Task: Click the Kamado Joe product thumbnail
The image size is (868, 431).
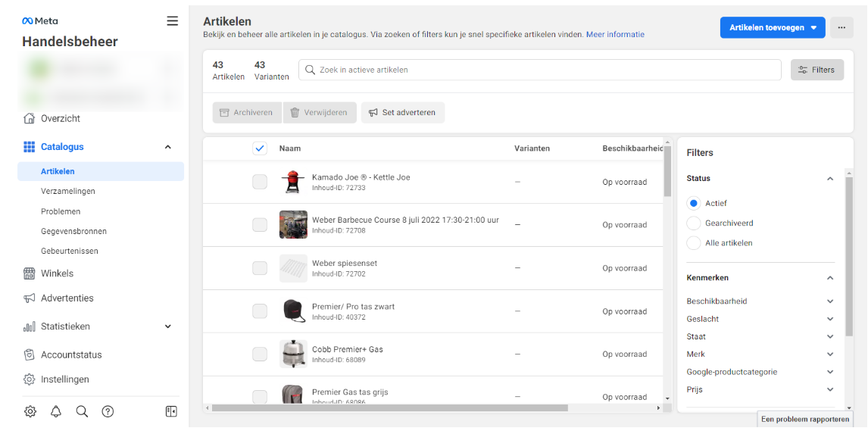Action: 293,182
